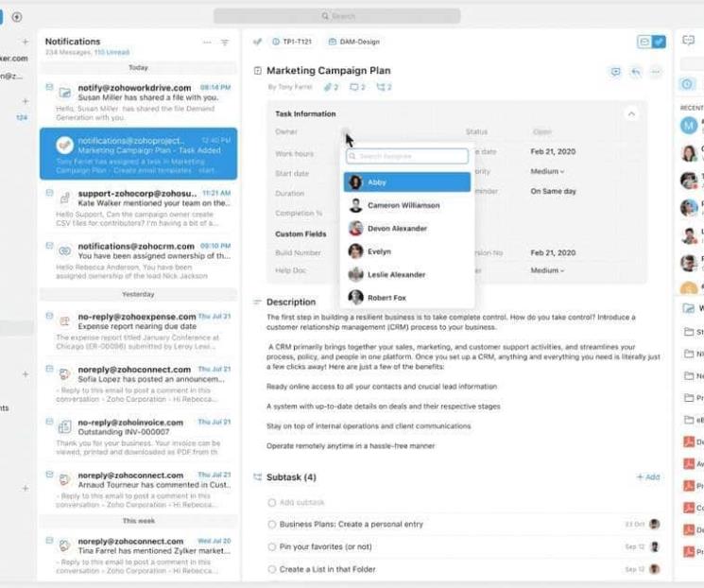Click the Subtask (4) section icon
Image resolution: width=704 pixels, height=588 pixels.
(x=257, y=477)
